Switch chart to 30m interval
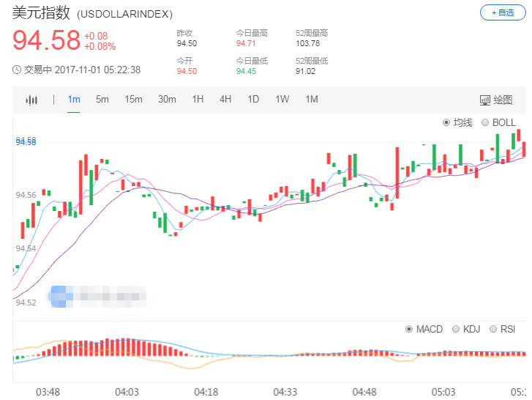This screenshot has width=532, height=400. (x=167, y=100)
